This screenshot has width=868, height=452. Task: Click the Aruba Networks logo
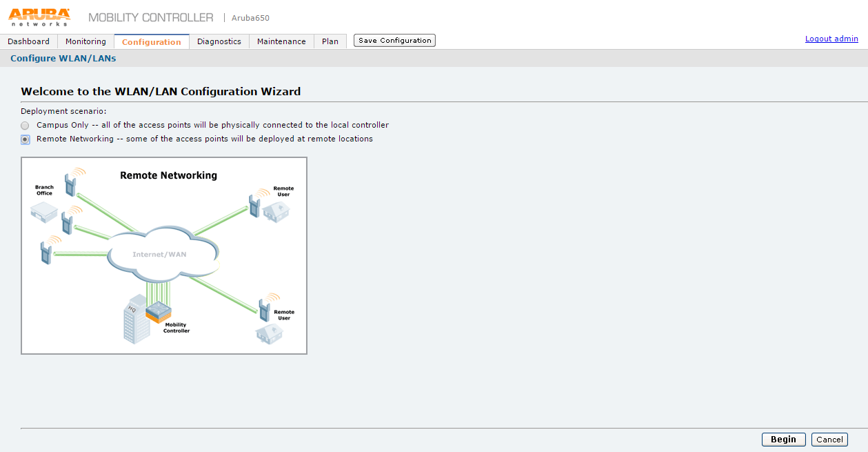(39, 17)
